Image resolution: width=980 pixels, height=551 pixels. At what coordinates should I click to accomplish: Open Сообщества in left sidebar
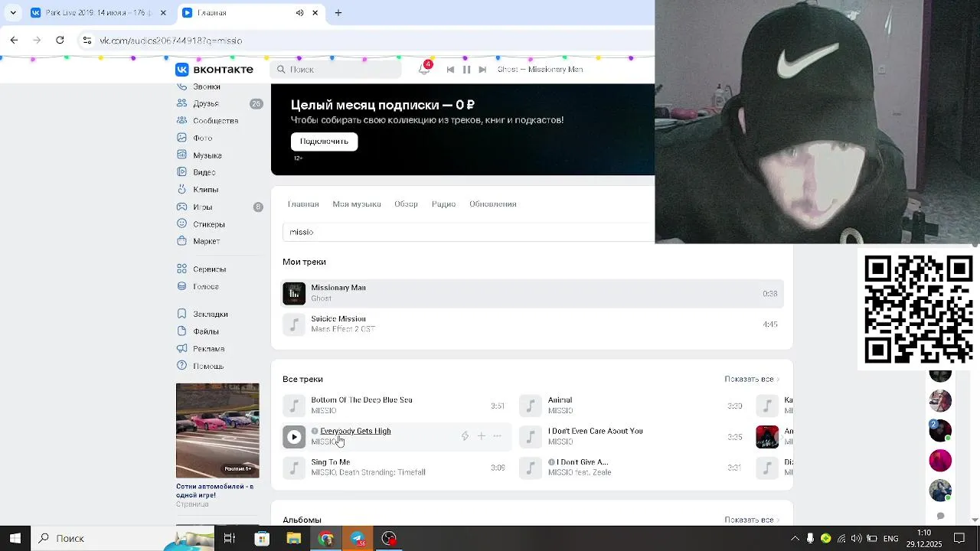(x=215, y=120)
